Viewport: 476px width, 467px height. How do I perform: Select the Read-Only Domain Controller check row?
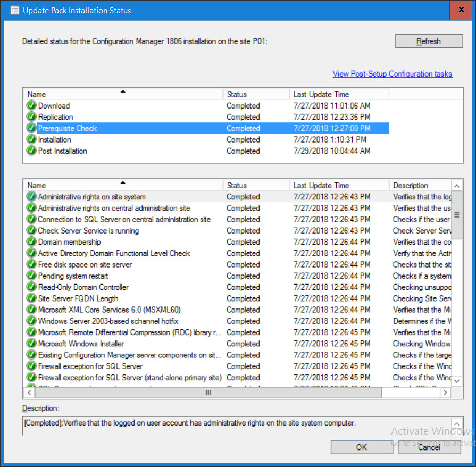click(x=238, y=287)
